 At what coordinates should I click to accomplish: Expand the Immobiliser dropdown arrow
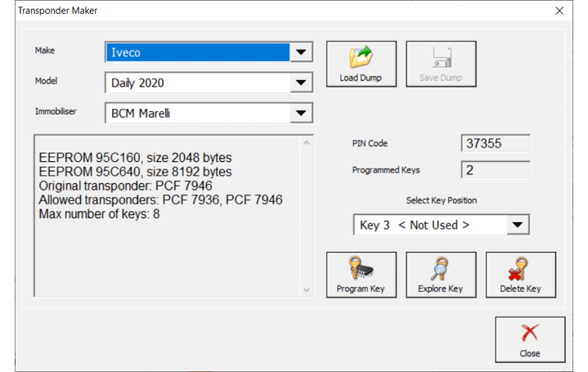[301, 113]
